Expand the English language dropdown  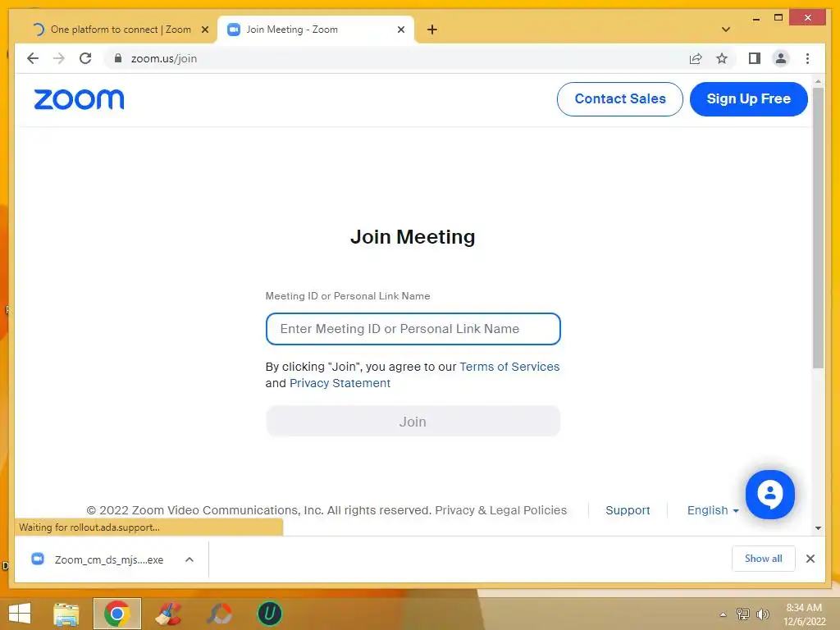click(713, 510)
